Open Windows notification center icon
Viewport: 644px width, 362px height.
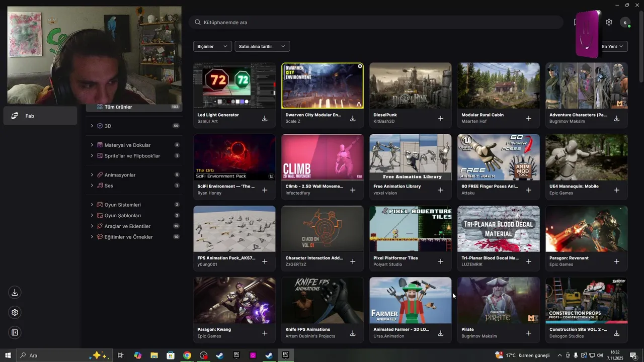point(634,355)
